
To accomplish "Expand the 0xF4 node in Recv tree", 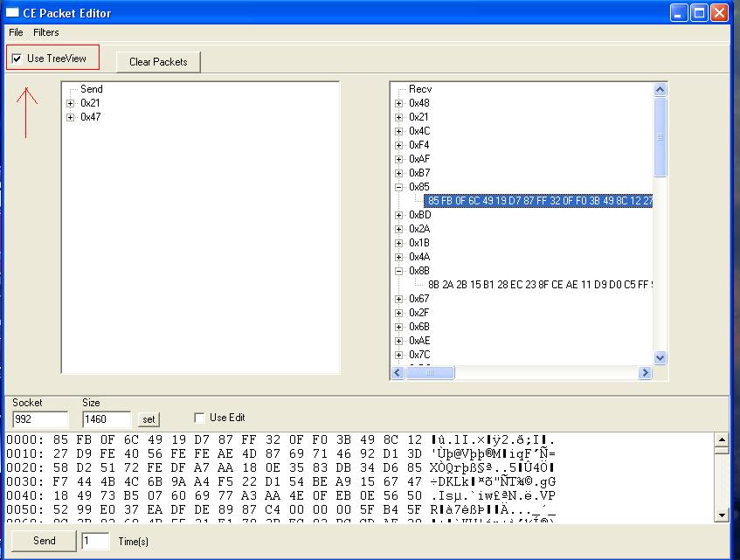I will tap(399, 145).
